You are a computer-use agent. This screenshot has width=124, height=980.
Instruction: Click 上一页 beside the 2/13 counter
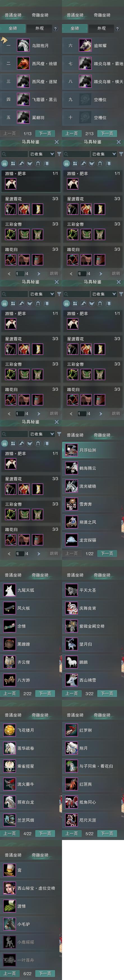coord(71,134)
